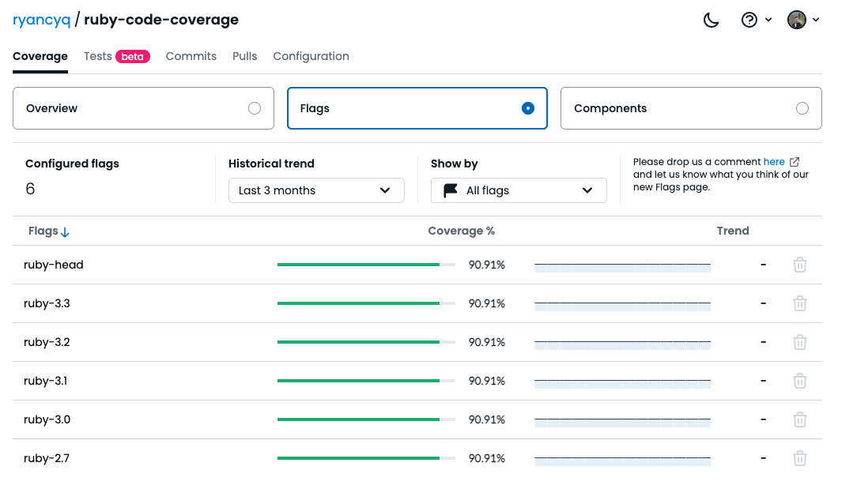Sort by the Coverage % column header
The width and height of the screenshot is (853, 504).
click(x=462, y=231)
